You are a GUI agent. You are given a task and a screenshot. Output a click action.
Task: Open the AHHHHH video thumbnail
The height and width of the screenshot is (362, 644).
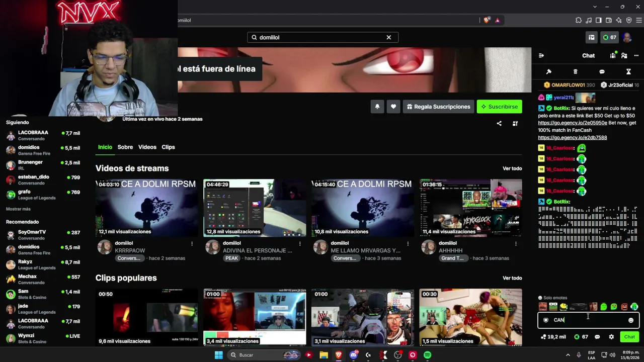point(470,208)
